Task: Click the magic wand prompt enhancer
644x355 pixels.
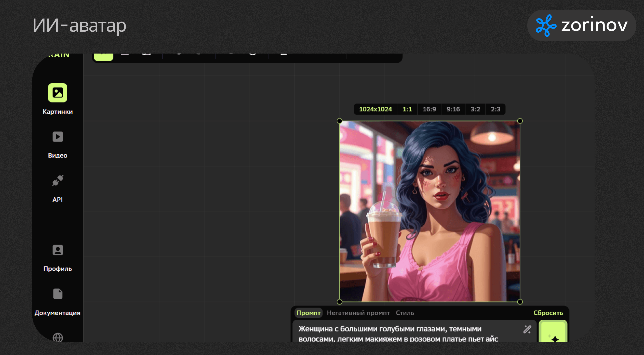Action: coord(527,329)
